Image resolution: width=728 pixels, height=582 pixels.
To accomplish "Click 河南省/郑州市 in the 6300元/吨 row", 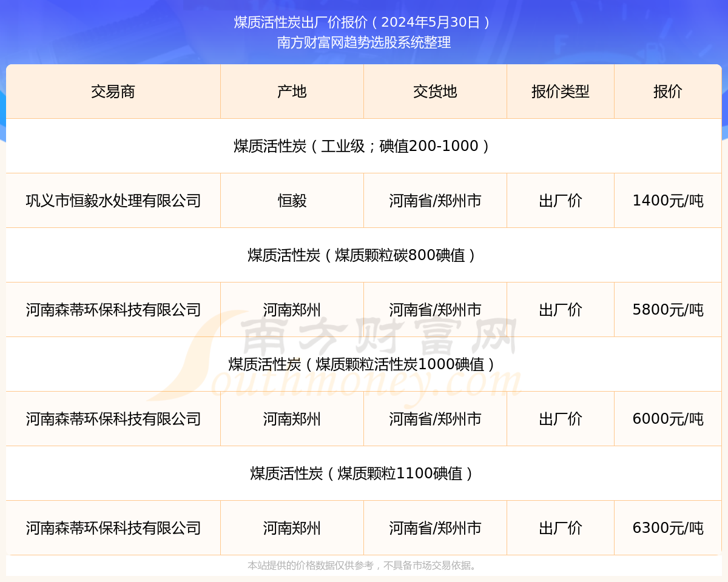I will 435,528.
